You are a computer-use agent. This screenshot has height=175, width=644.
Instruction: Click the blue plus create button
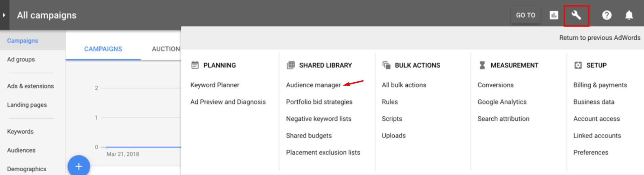pyautogui.click(x=79, y=166)
